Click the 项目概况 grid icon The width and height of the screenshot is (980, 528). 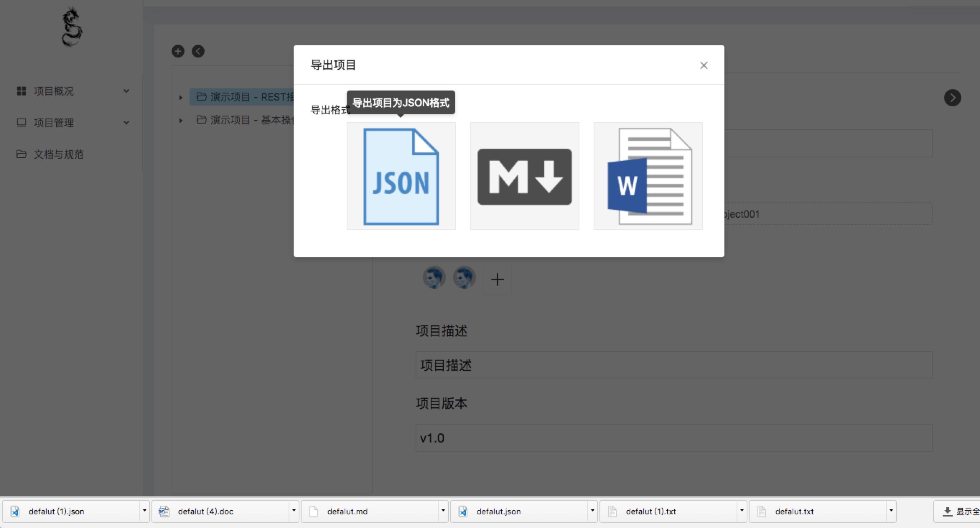coord(21,91)
